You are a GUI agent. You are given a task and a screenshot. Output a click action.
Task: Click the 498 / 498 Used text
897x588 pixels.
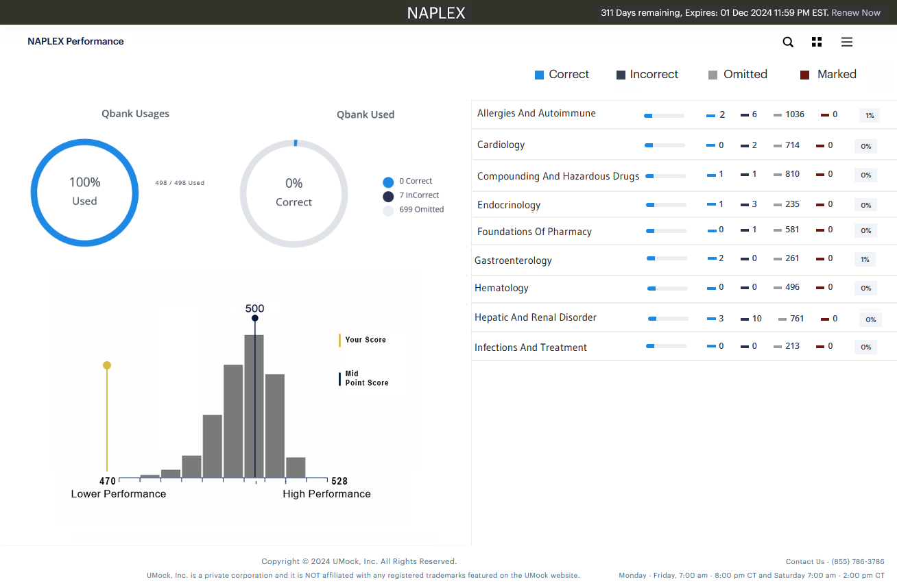pos(180,183)
